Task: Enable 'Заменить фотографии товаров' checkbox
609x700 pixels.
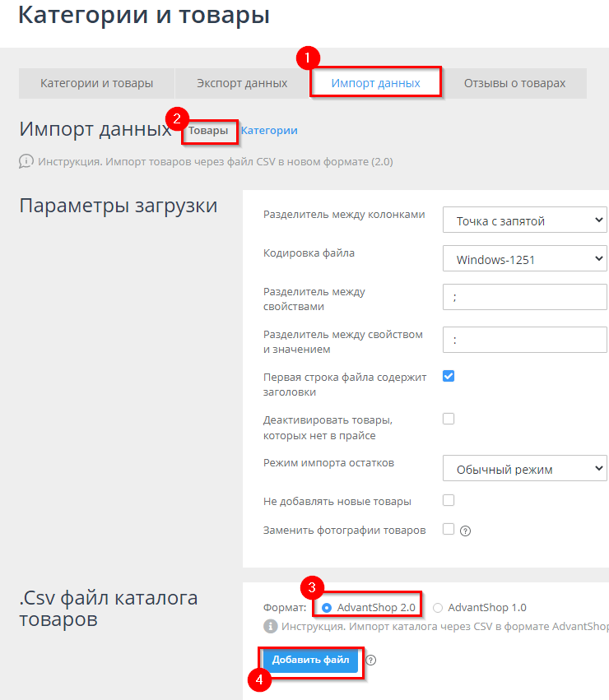Action: point(449,529)
